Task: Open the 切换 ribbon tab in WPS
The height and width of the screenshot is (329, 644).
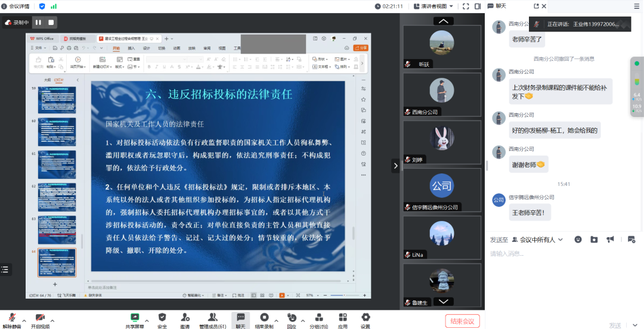Action: pos(162,48)
